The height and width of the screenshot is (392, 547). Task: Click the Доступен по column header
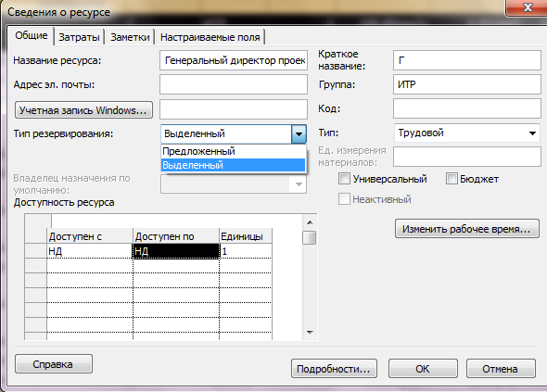click(176, 236)
